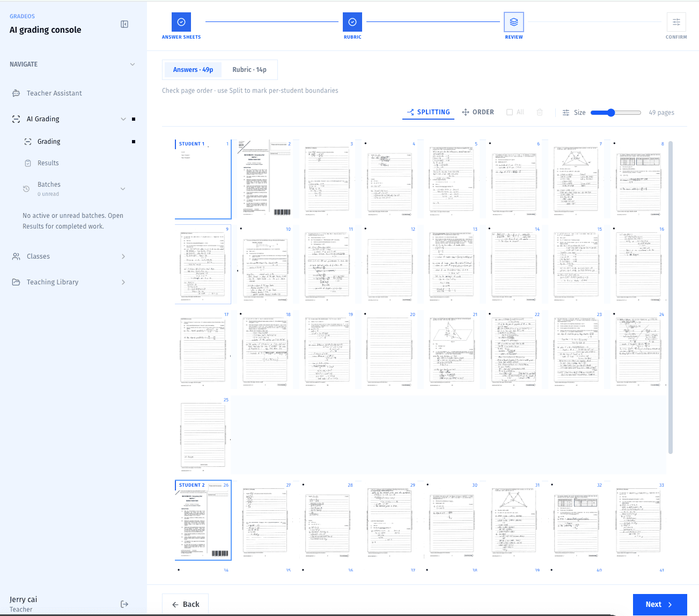The width and height of the screenshot is (699, 616).
Task: Select page 4 thumbnail
Action: (x=389, y=179)
